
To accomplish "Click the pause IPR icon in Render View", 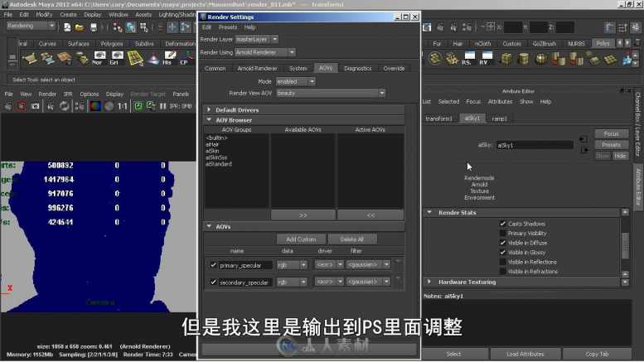I will tap(163, 106).
